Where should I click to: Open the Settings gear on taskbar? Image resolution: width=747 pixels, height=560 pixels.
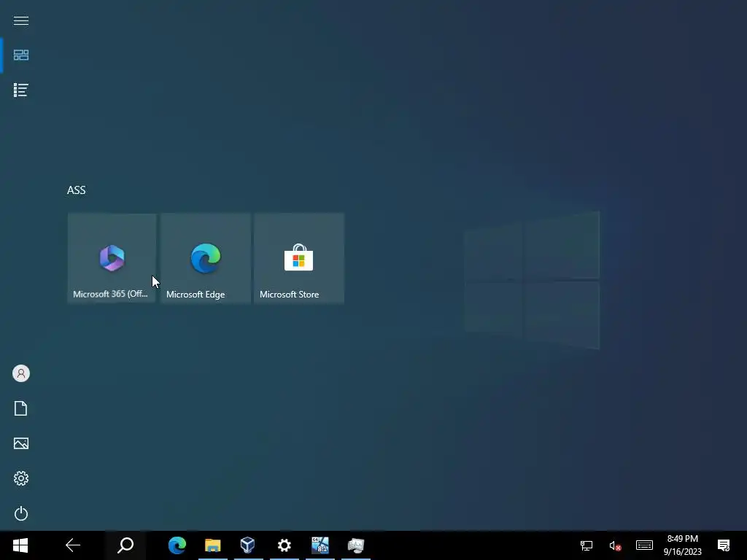coord(284,545)
